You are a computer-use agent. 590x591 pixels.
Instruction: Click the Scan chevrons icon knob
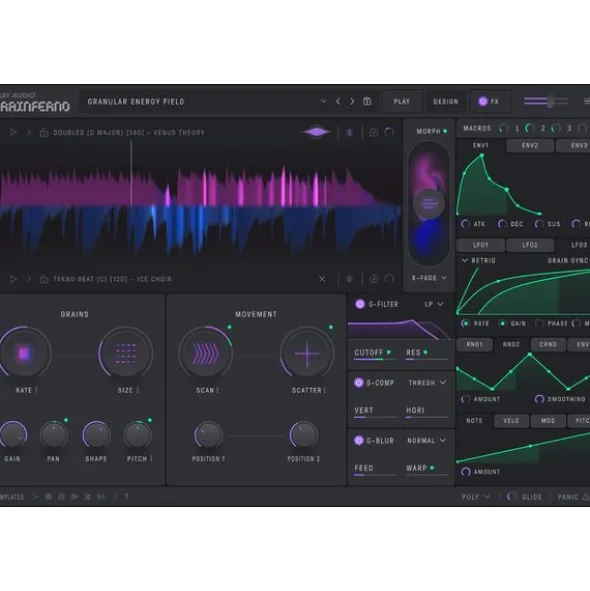(x=205, y=354)
